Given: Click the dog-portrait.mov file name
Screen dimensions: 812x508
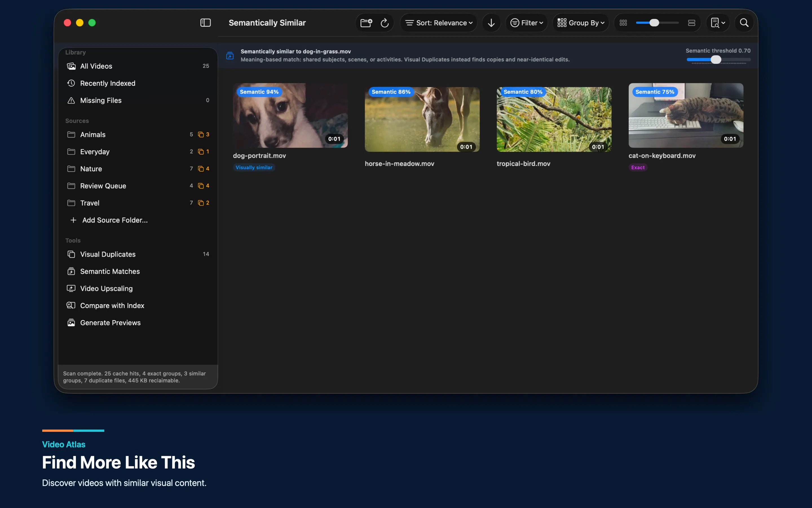Looking at the screenshot, I should [259, 156].
